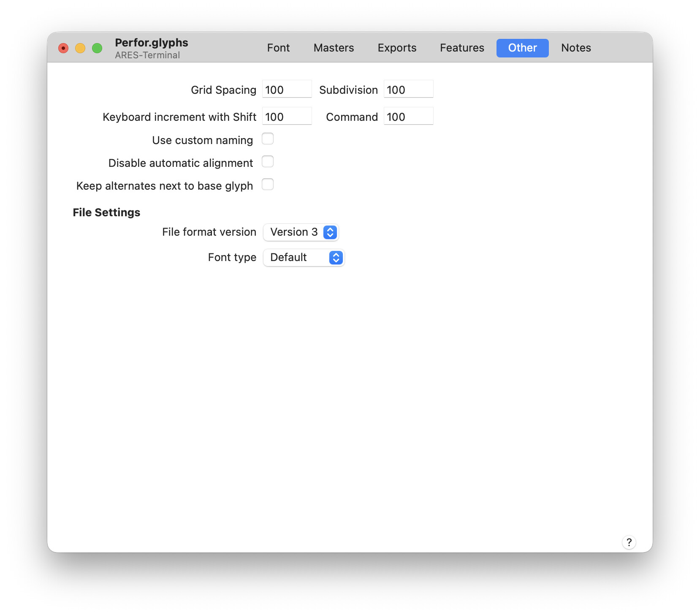Click the Subdivision value field

coord(408,90)
